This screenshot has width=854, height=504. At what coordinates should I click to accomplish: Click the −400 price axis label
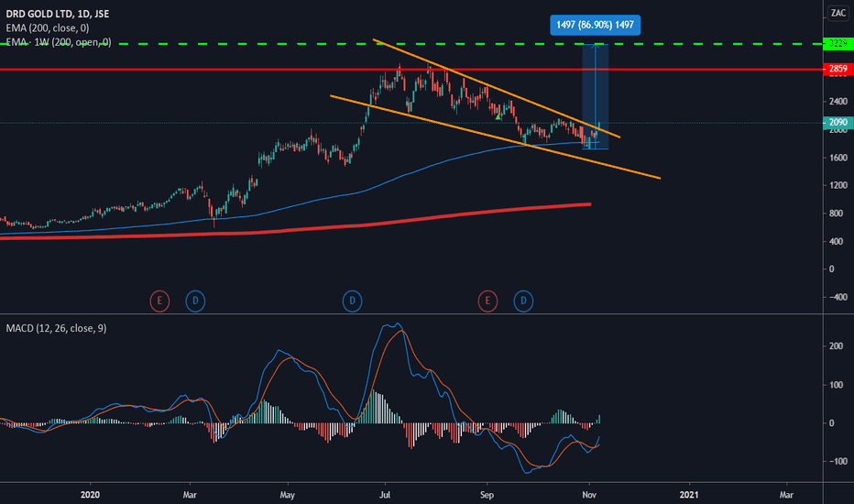tap(838, 297)
